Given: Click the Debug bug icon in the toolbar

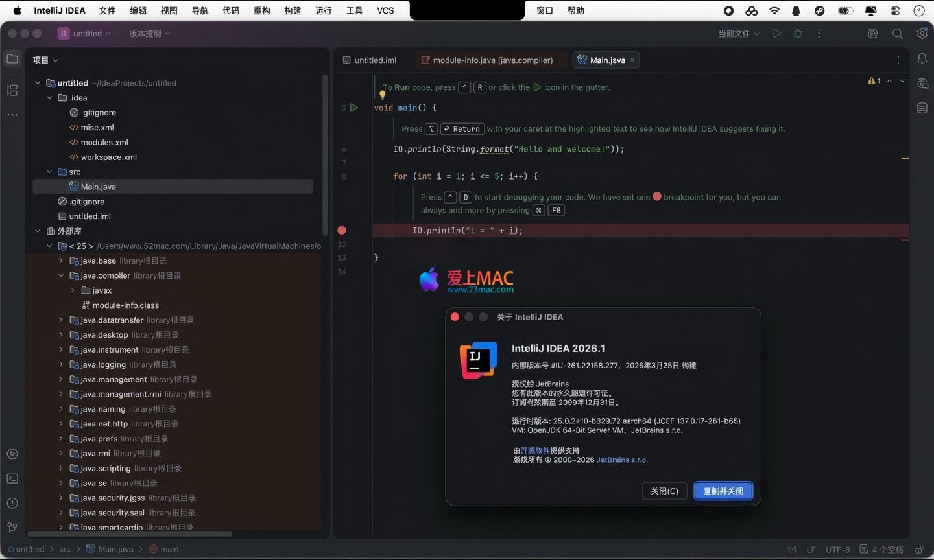Looking at the screenshot, I should coord(798,34).
